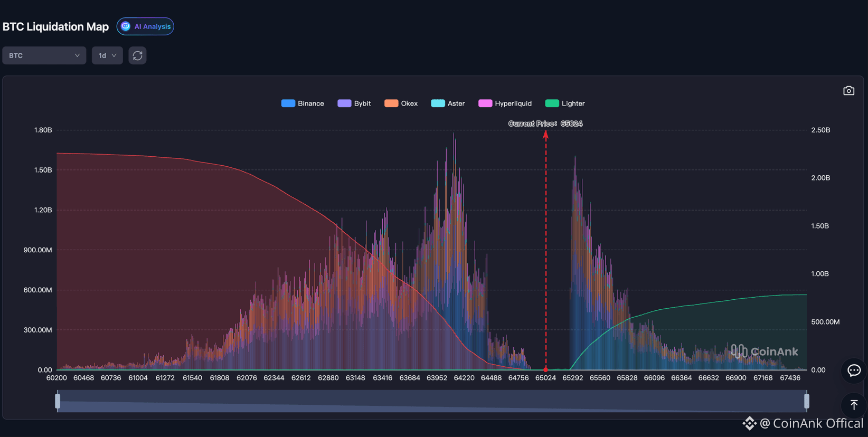Toggle Aster series in the legend
The image size is (868, 437).
coord(448,103)
